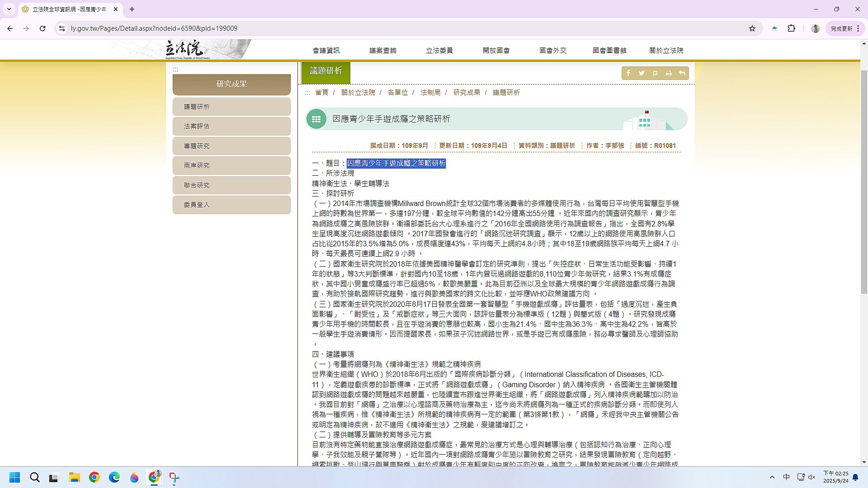Reload the page

(42, 28)
